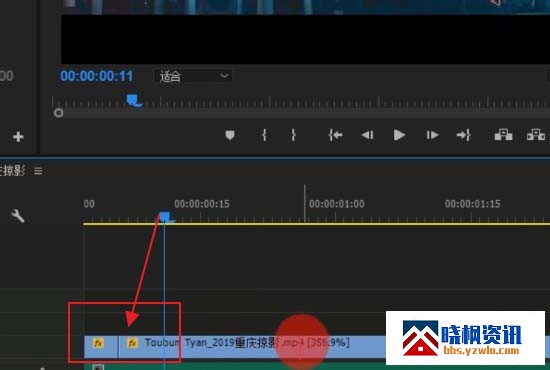Open the 适合 zoom level dropdown
The image size is (550, 370).
click(x=193, y=76)
